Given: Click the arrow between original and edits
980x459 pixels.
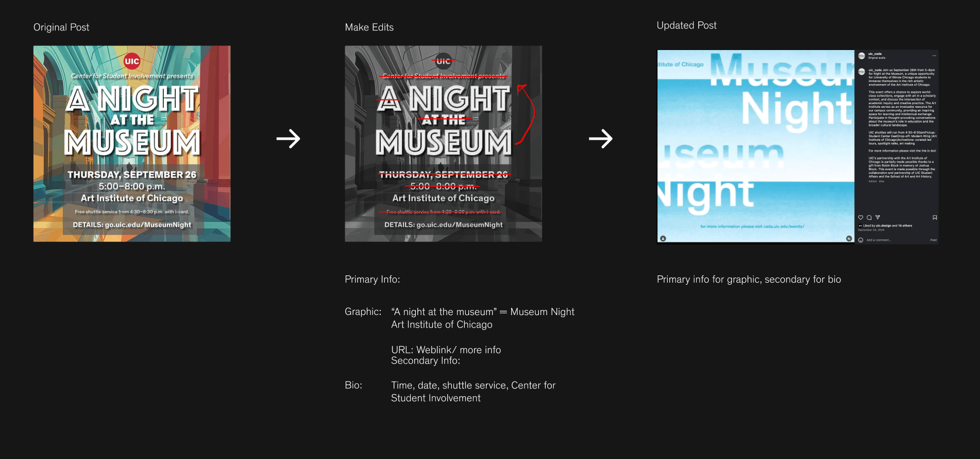Looking at the screenshot, I should pyautogui.click(x=288, y=139).
